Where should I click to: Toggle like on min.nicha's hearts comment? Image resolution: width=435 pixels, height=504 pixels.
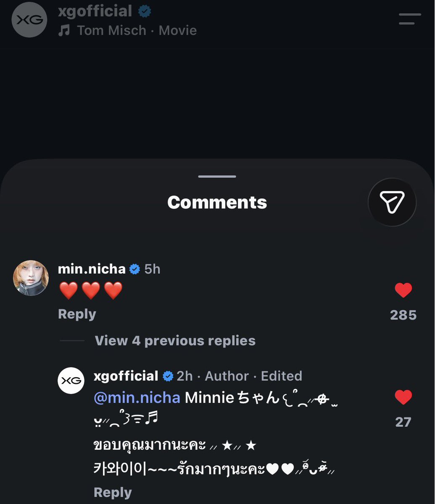(403, 290)
